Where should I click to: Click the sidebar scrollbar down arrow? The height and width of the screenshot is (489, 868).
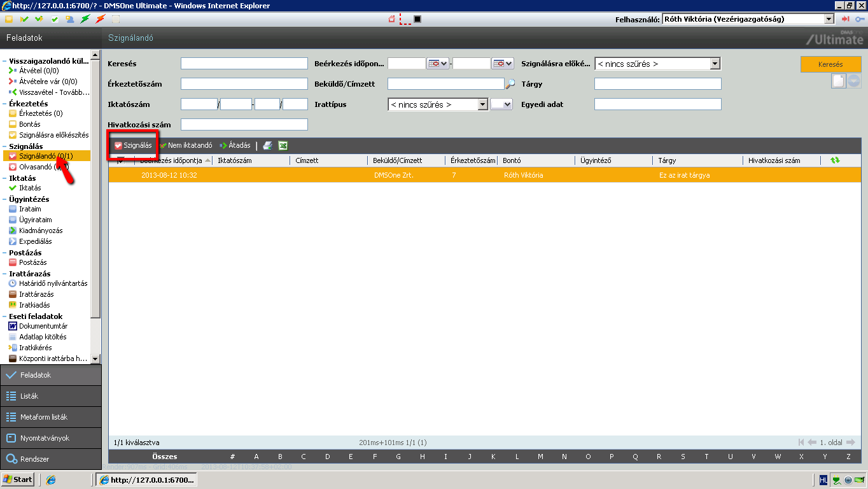(95, 359)
